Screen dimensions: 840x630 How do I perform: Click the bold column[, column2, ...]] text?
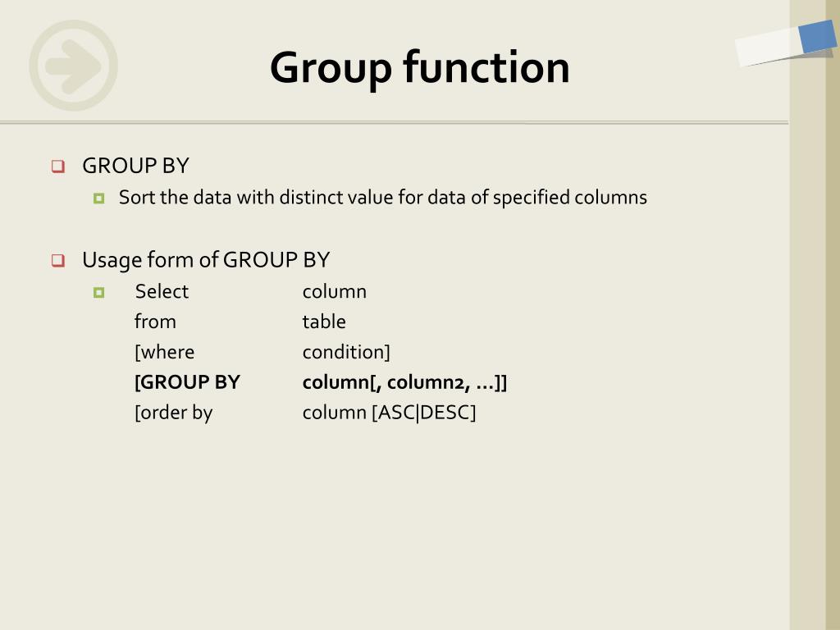tap(404, 382)
